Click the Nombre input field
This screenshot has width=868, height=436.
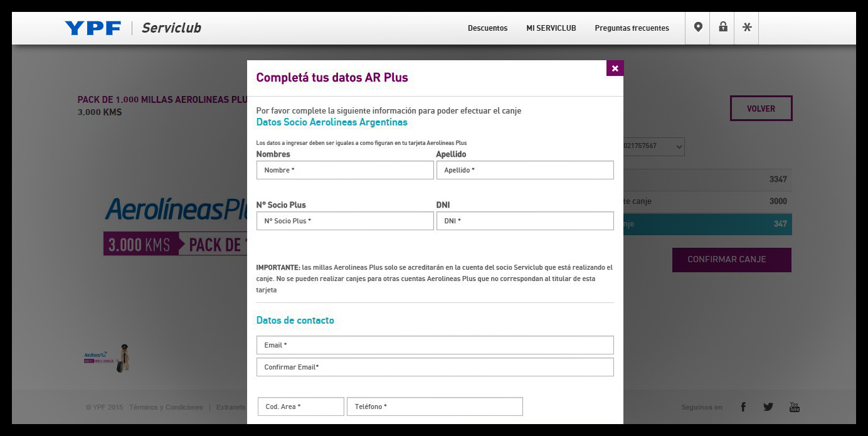(x=345, y=170)
